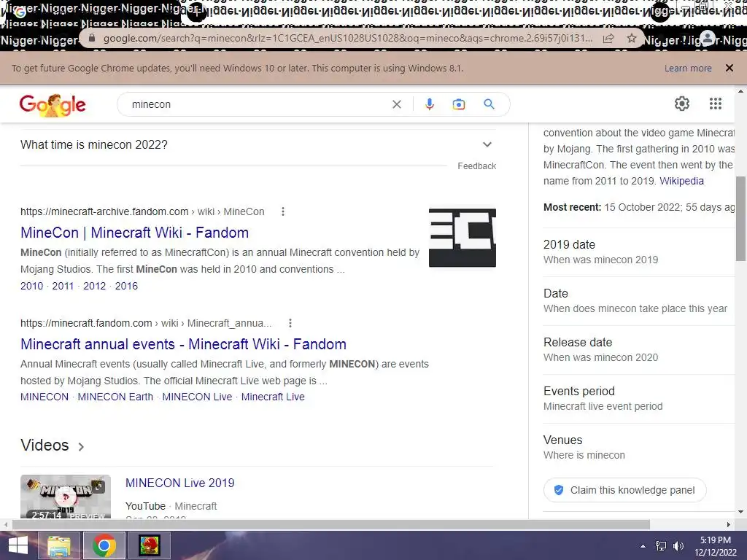This screenshot has width=747, height=560.
Task: Open File Explorer from the taskbar
Action: click(59, 545)
